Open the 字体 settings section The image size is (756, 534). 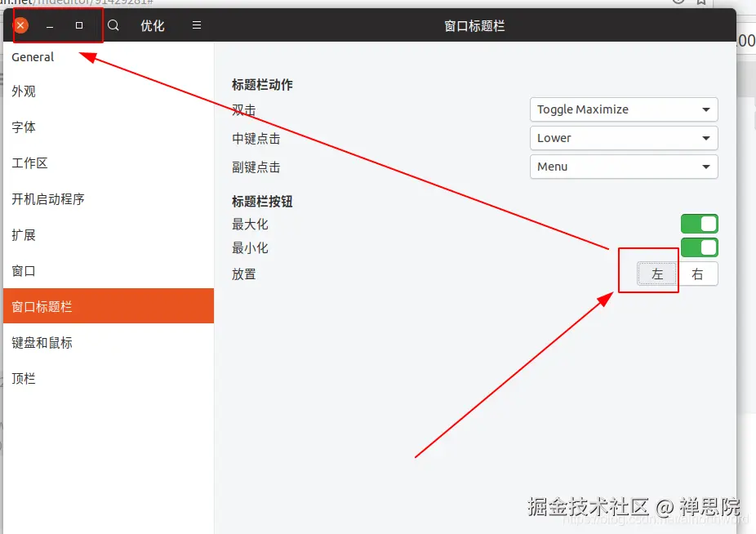(x=24, y=127)
